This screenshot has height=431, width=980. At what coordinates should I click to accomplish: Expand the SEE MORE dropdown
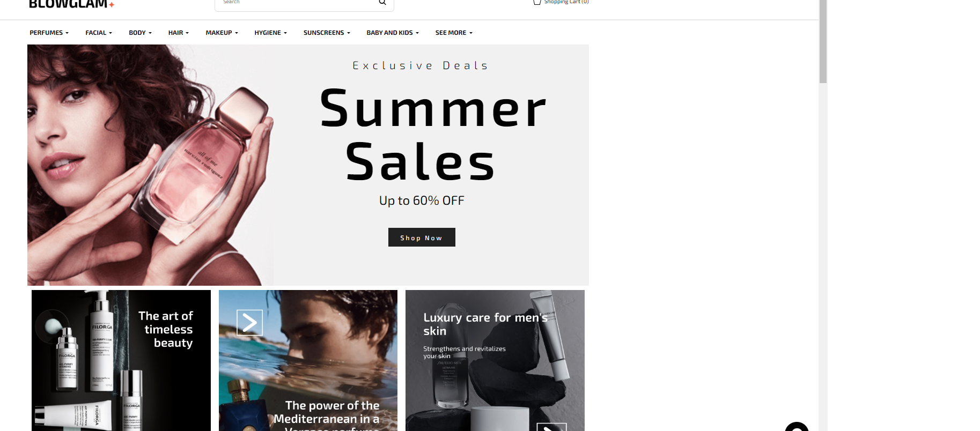(x=454, y=33)
